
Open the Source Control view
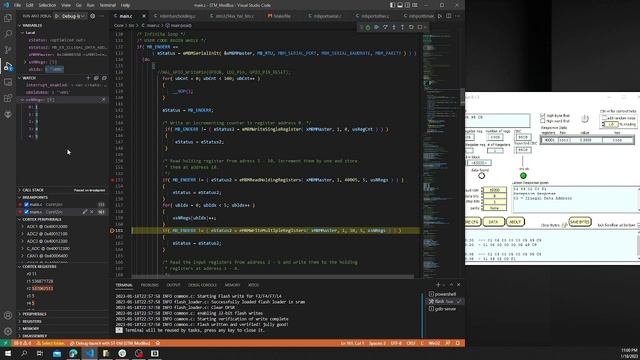(8, 50)
